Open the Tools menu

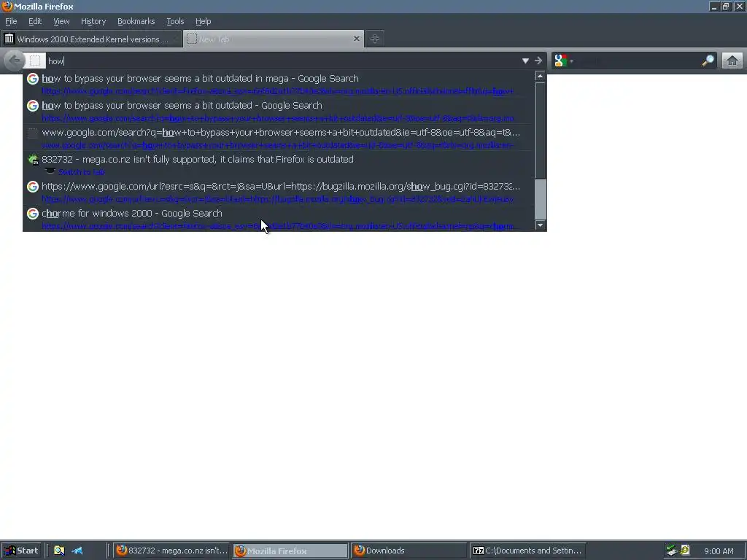click(x=175, y=21)
